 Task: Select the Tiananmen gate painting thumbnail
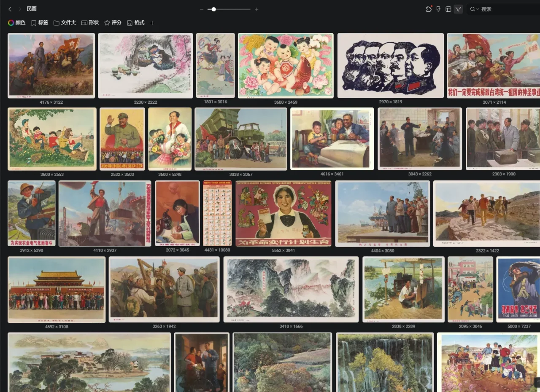tap(57, 290)
